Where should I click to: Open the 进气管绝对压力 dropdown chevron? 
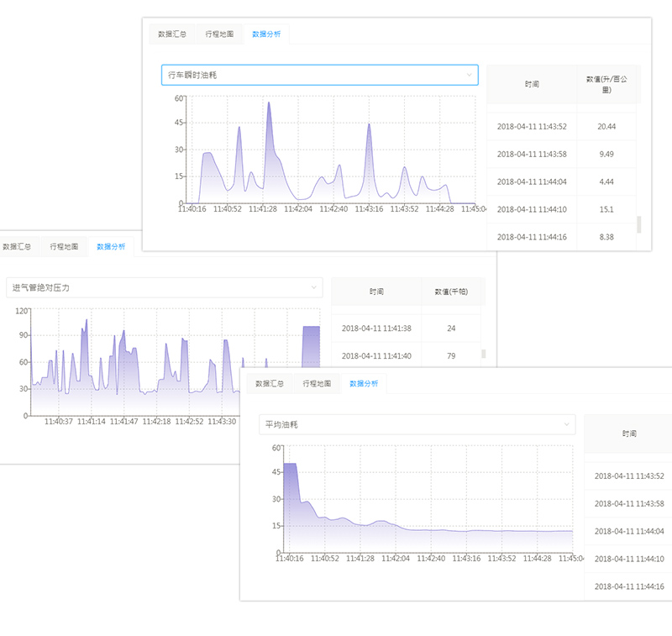click(314, 287)
